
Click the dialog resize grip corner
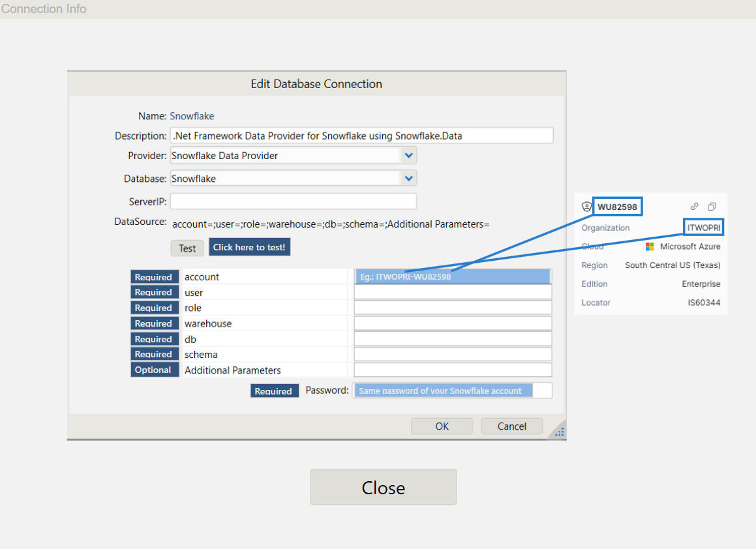point(560,432)
